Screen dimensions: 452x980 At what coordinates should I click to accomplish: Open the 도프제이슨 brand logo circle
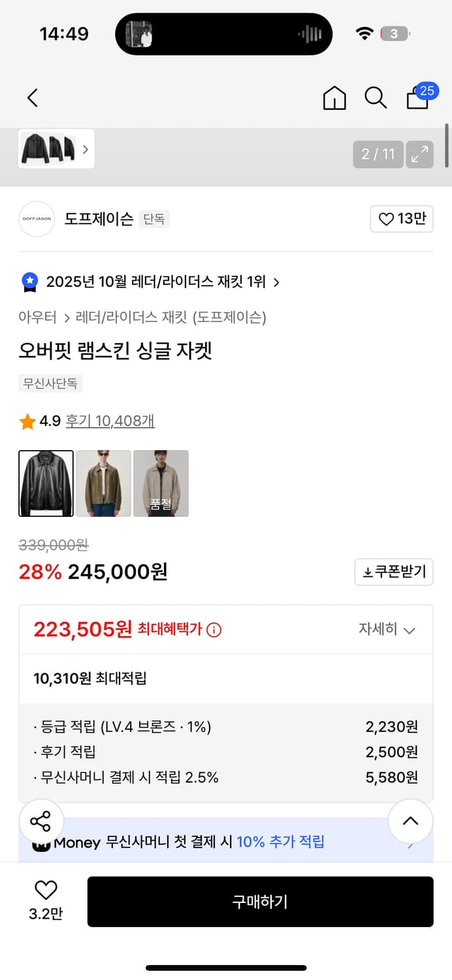(x=37, y=219)
